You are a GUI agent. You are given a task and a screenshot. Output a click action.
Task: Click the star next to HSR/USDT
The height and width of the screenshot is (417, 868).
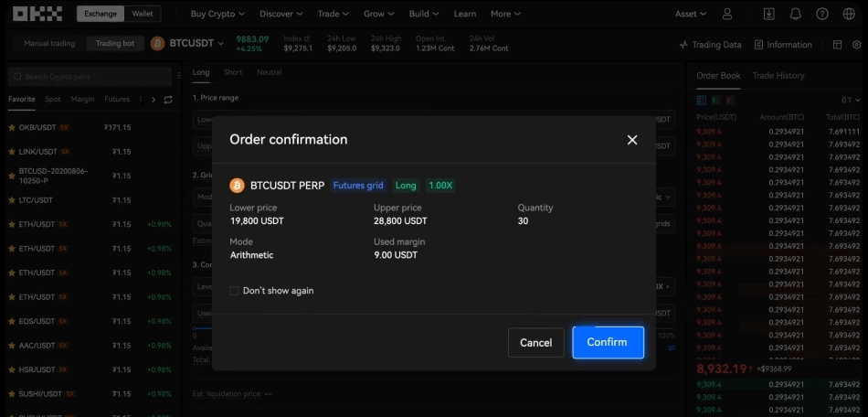(x=12, y=369)
